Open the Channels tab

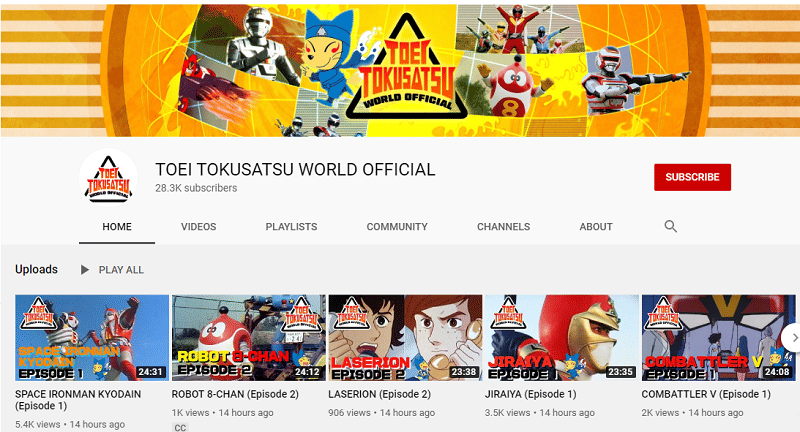pyautogui.click(x=504, y=227)
